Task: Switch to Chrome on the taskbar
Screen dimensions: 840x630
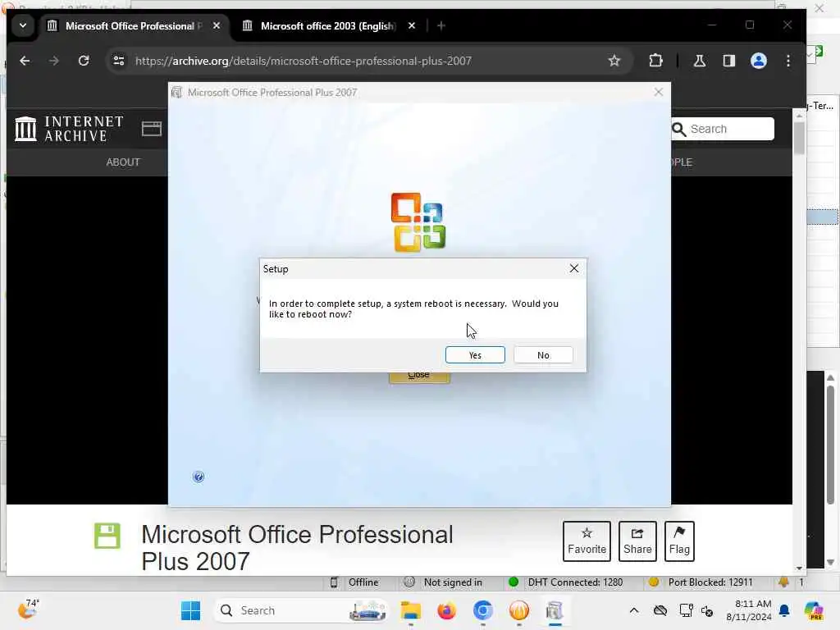Action: click(482, 610)
